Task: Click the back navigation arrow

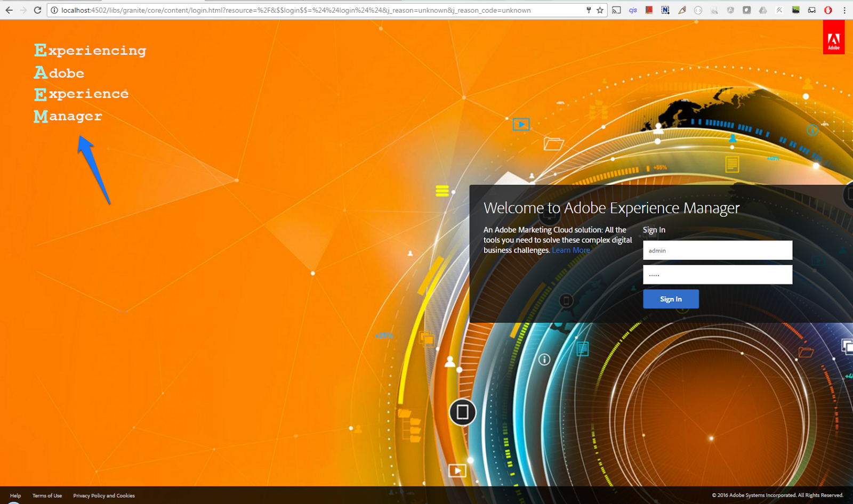Action: pyautogui.click(x=9, y=10)
